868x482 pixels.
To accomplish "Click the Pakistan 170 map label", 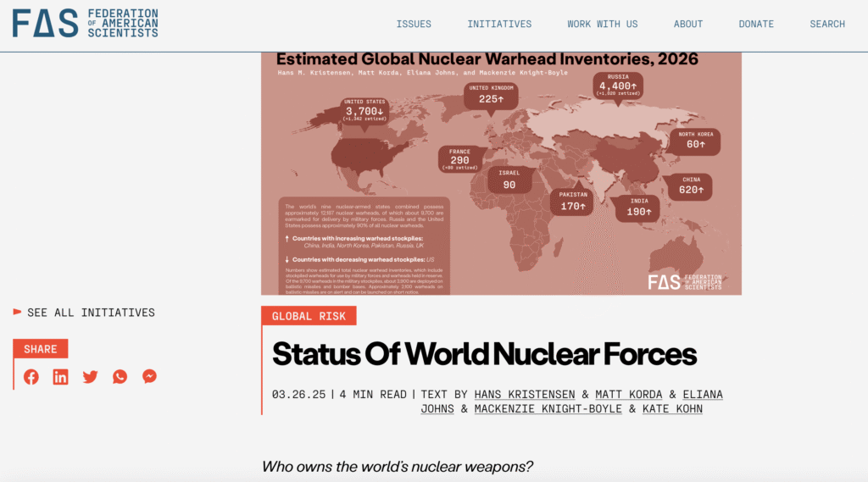I will click(x=572, y=202).
